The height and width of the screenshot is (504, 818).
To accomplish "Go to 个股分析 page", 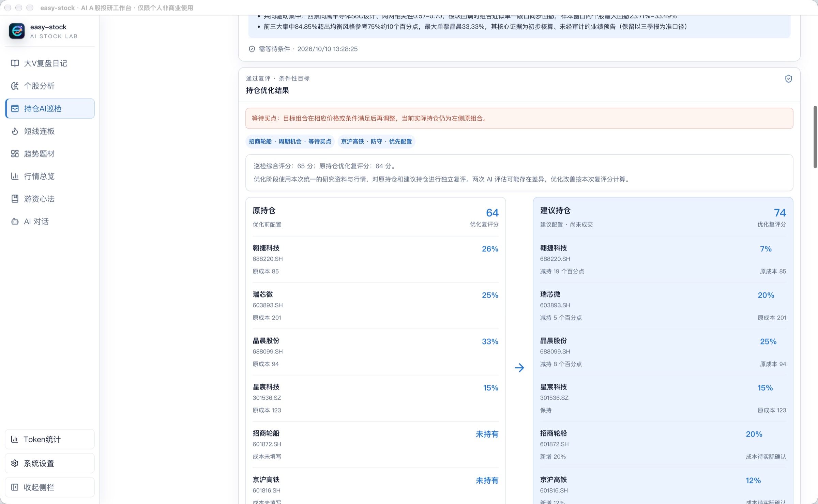I will click(x=50, y=86).
